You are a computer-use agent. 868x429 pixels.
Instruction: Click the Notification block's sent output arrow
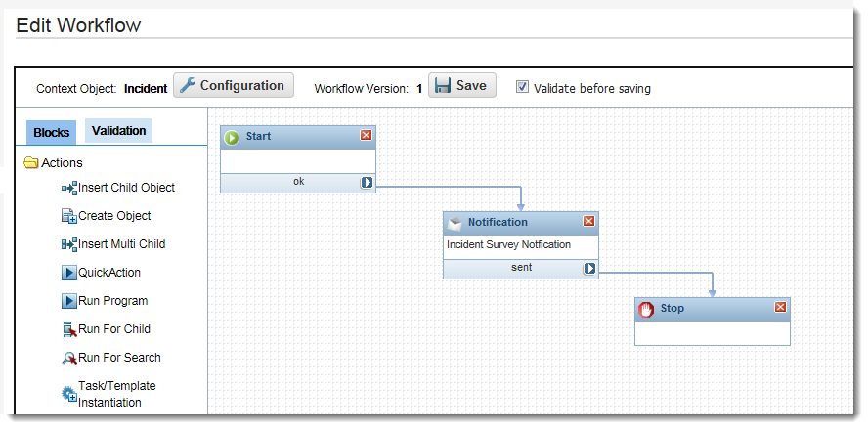coord(590,268)
